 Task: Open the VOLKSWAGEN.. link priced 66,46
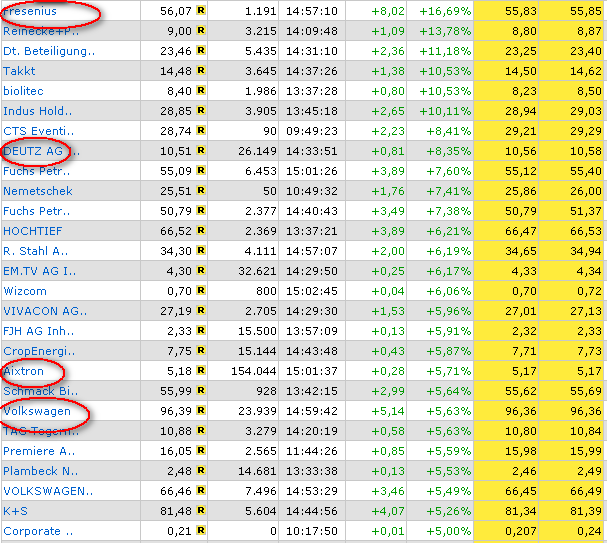tap(48, 491)
